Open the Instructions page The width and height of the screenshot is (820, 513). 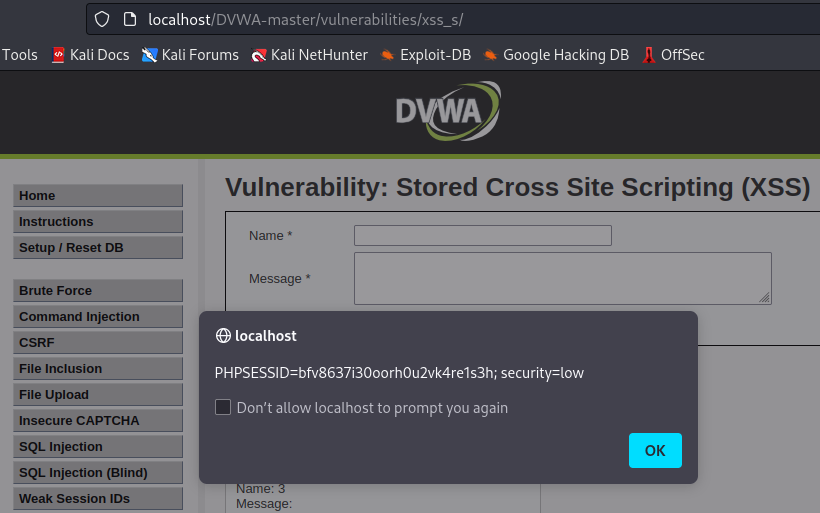coord(98,222)
